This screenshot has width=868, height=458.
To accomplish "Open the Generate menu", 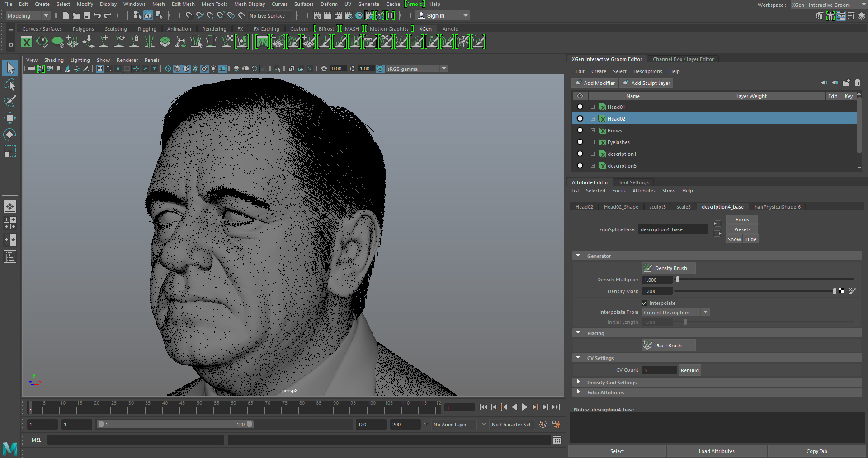I will tap(368, 4).
